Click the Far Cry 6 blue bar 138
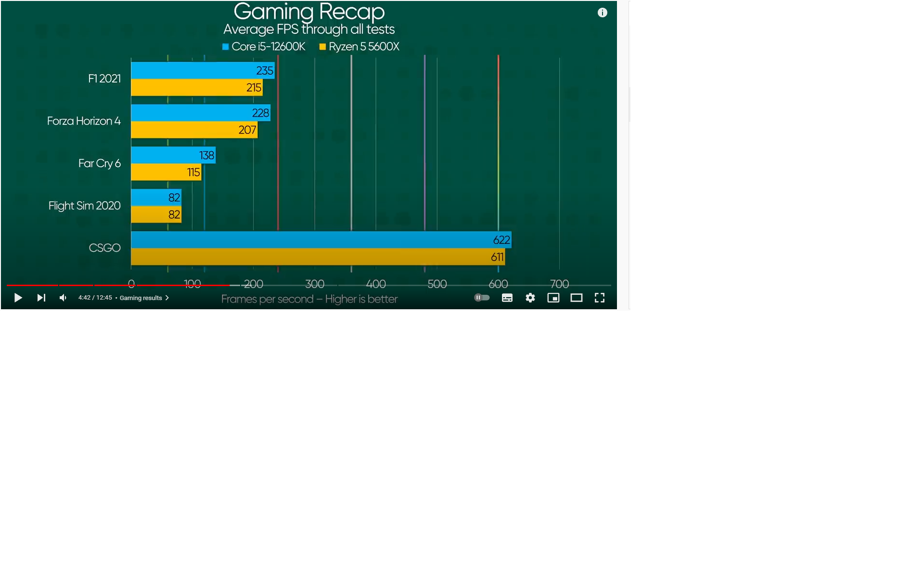 pos(173,155)
